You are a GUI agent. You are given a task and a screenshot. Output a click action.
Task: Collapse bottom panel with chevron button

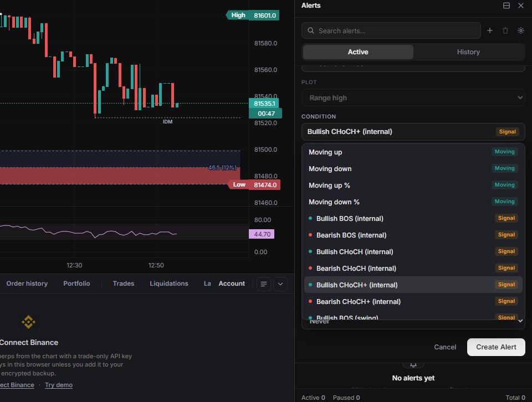click(x=280, y=284)
